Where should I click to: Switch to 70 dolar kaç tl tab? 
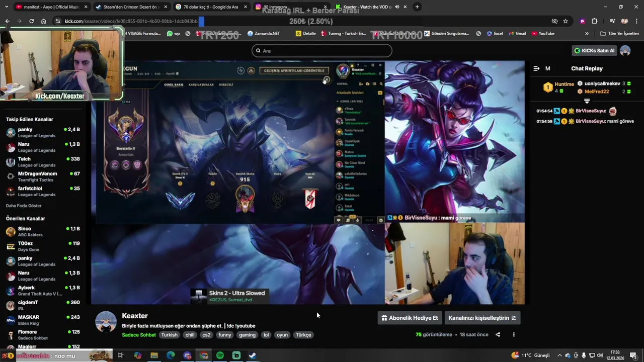tap(210, 7)
